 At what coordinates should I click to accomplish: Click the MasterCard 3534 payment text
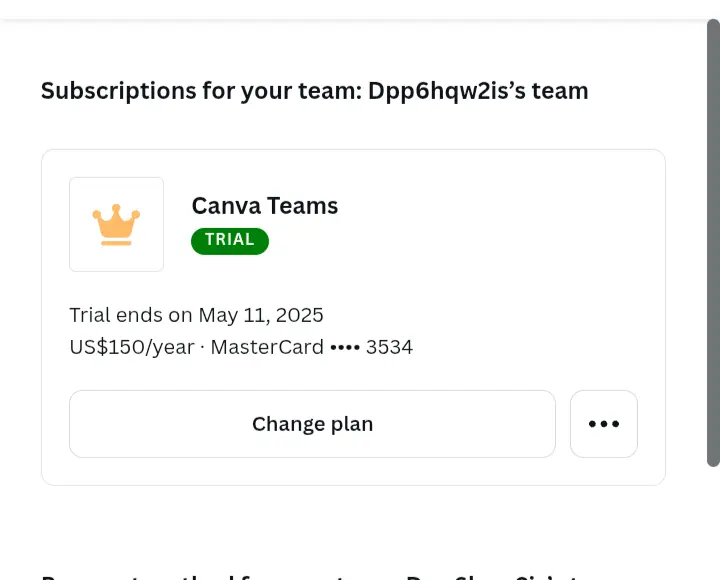click(x=312, y=347)
